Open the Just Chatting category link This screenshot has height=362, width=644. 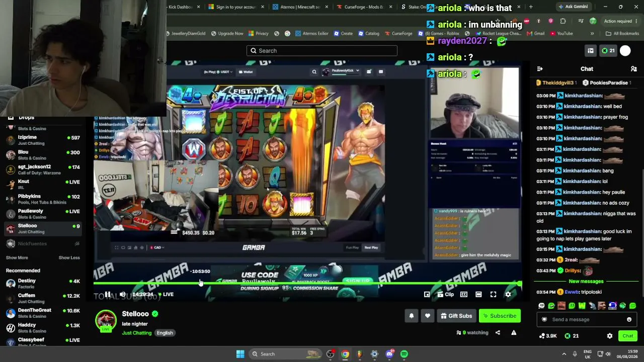point(136,333)
